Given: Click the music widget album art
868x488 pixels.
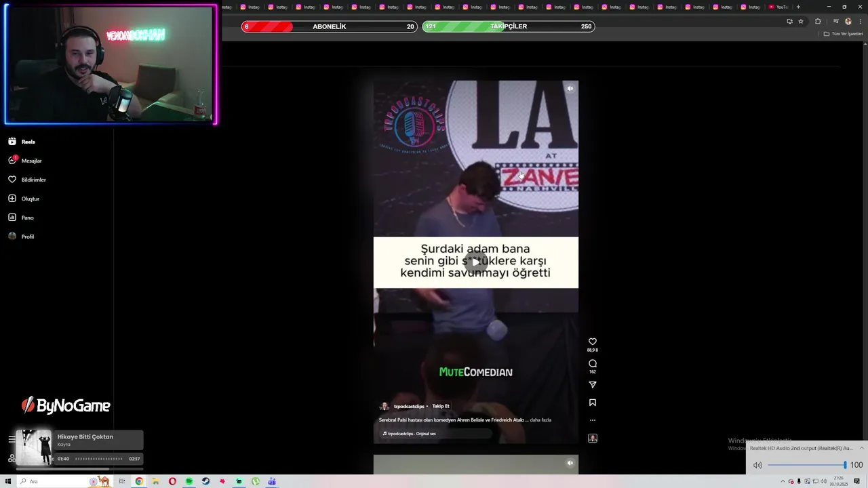Looking at the screenshot, I should tap(35, 447).
